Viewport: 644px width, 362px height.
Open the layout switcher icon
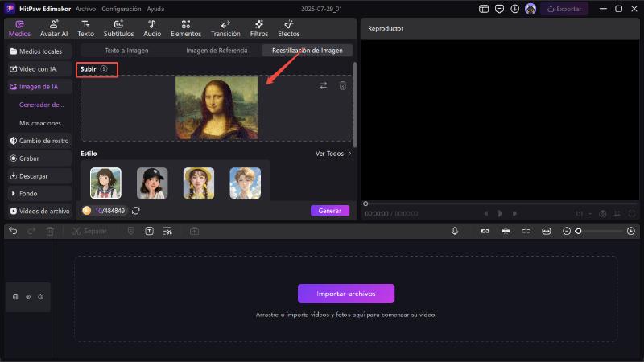[x=484, y=9]
